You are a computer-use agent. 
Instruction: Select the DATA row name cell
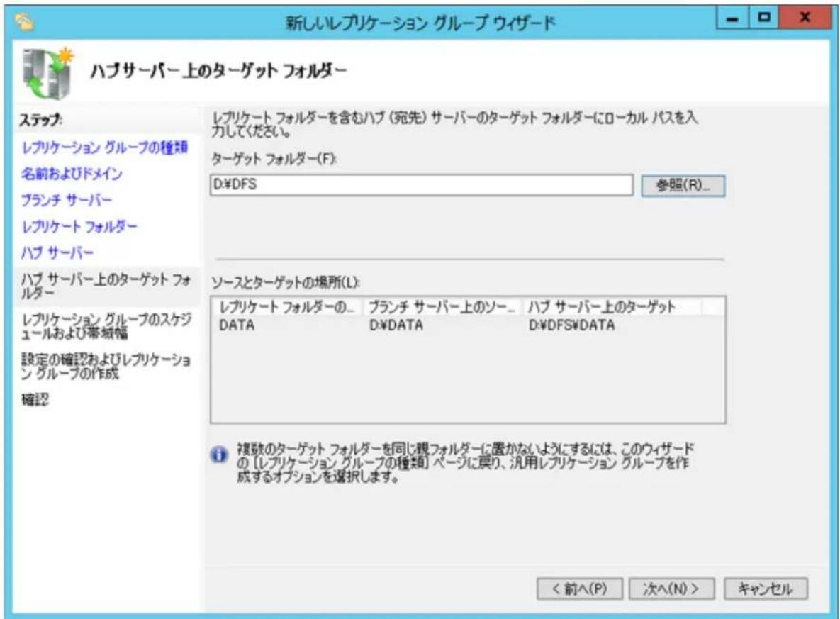(237, 325)
